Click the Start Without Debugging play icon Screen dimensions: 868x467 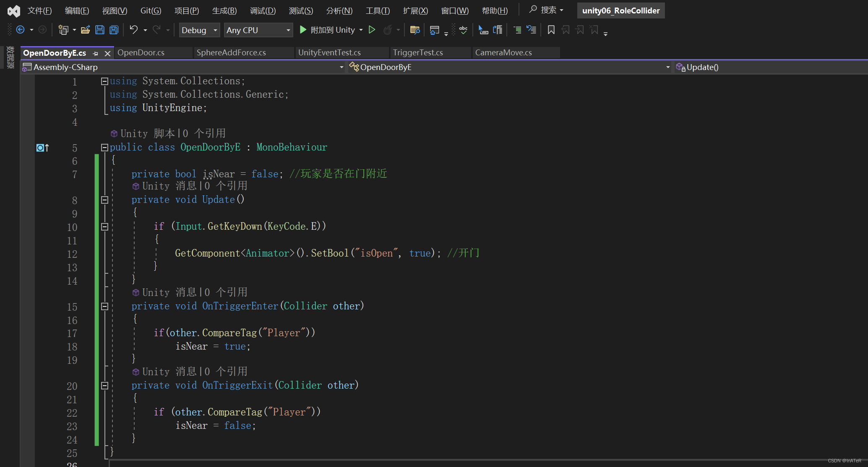pyautogui.click(x=372, y=30)
